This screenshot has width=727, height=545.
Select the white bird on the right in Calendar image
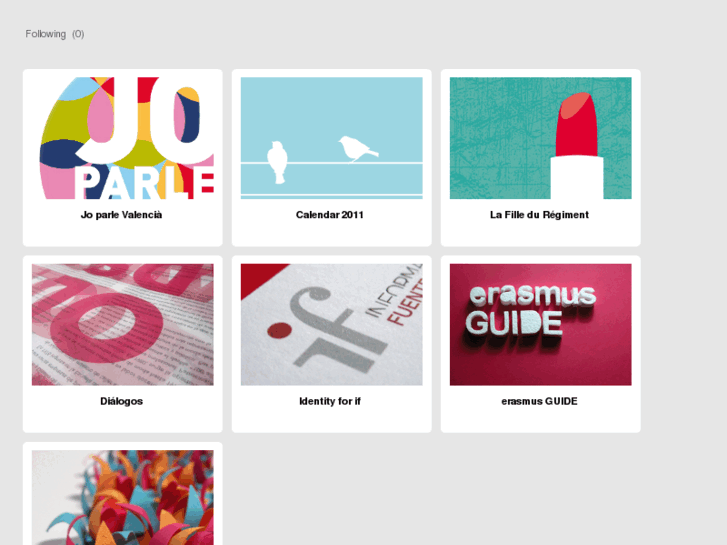pos(358,149)
